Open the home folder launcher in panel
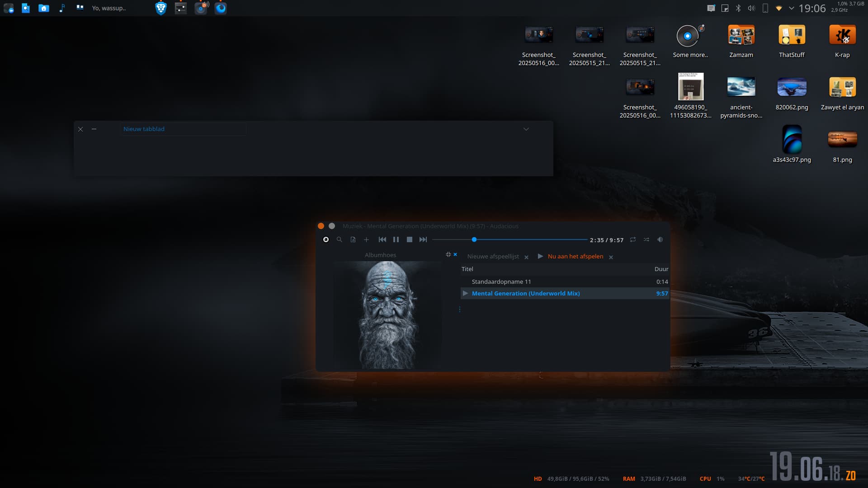 (44, 8)
